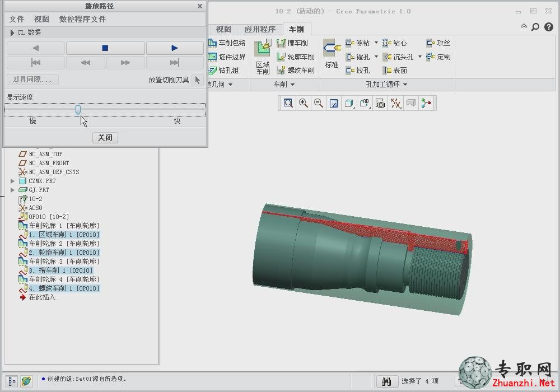Select the 表面 face drilling tool
The height and width of the screenshot is (392, 560).
(x=395, y=71)
